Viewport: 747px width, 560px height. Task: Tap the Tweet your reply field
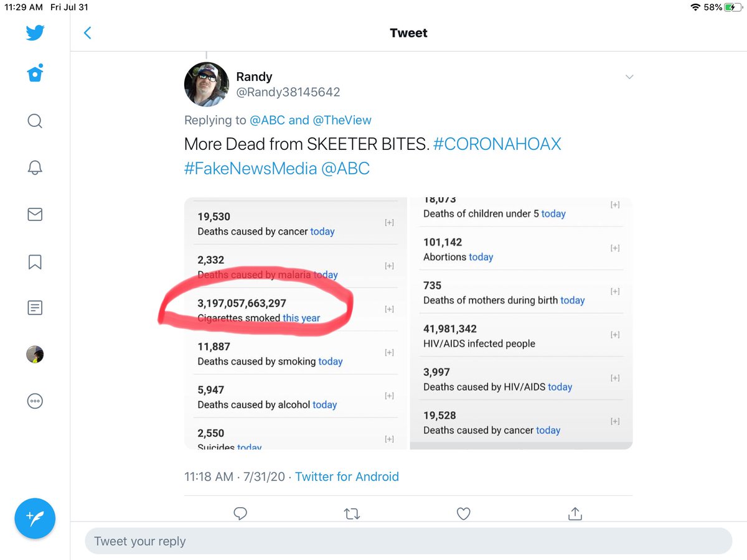[x=408, y=541]
